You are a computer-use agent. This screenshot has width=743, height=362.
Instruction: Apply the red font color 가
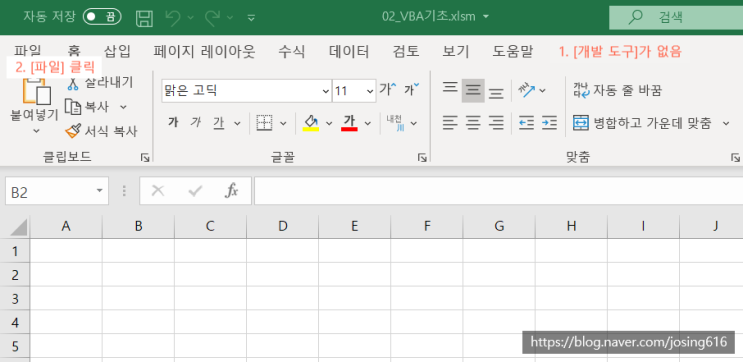[349, 123]
